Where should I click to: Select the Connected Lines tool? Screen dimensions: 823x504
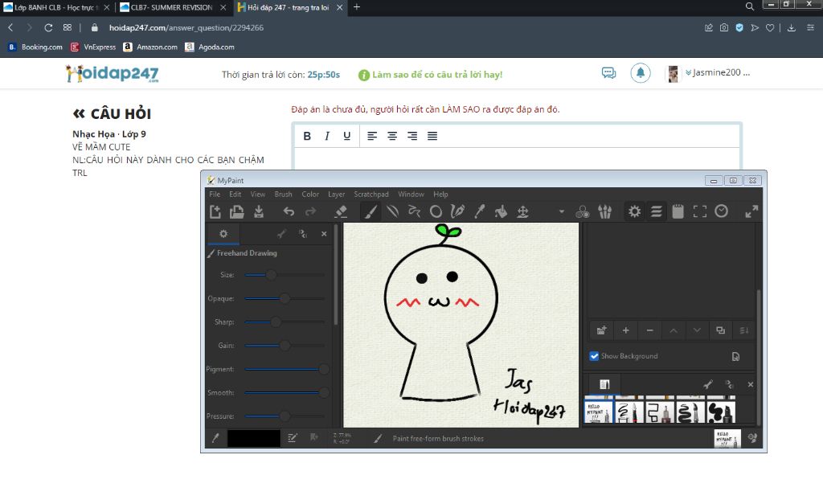(x=414, y=211)
